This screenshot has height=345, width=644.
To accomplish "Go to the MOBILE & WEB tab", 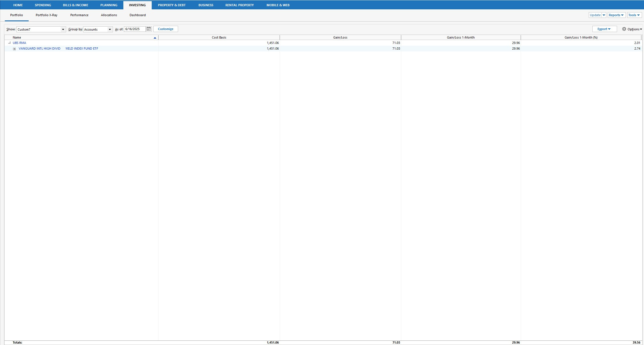I will point(278,5).
